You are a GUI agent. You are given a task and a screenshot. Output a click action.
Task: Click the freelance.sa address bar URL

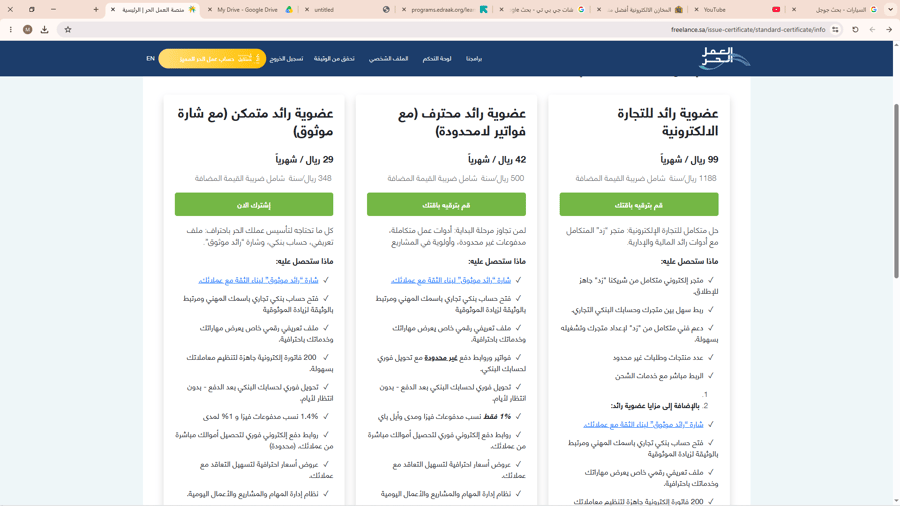[x=748, y=29]
